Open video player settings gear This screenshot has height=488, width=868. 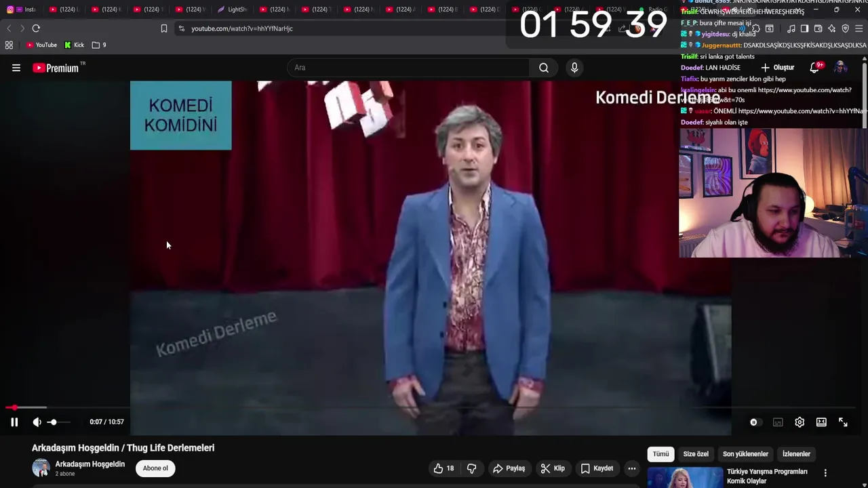[x=800, y=422]
